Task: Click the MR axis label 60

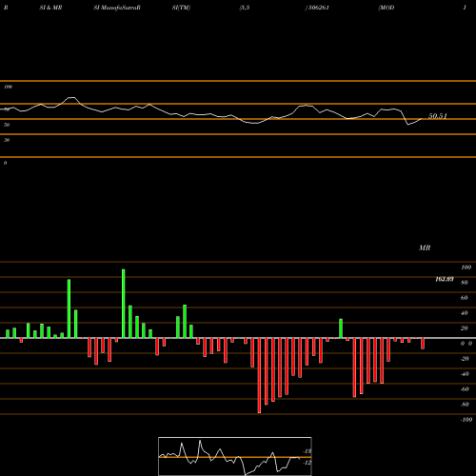Action: coord(465,298)
